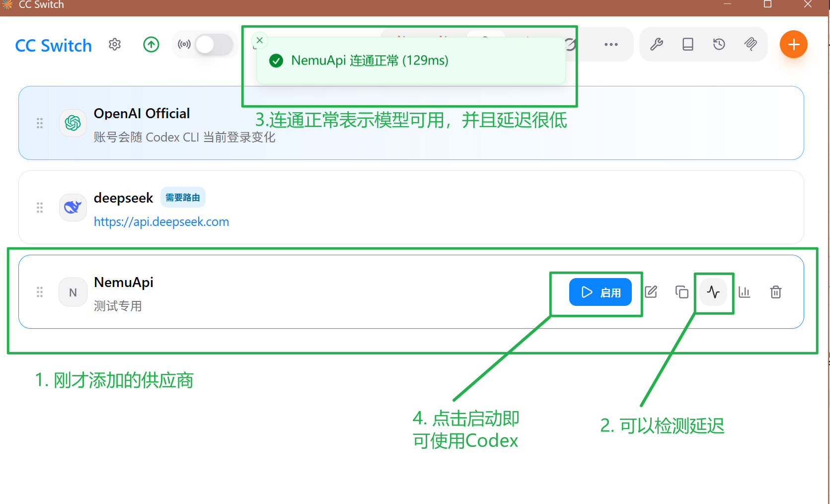Image resolution: width=830 pixels, height=504 pixels.
Task: Click the 账号会随 Codex CLI 当前登录变化 description
Action: point(184,137)
